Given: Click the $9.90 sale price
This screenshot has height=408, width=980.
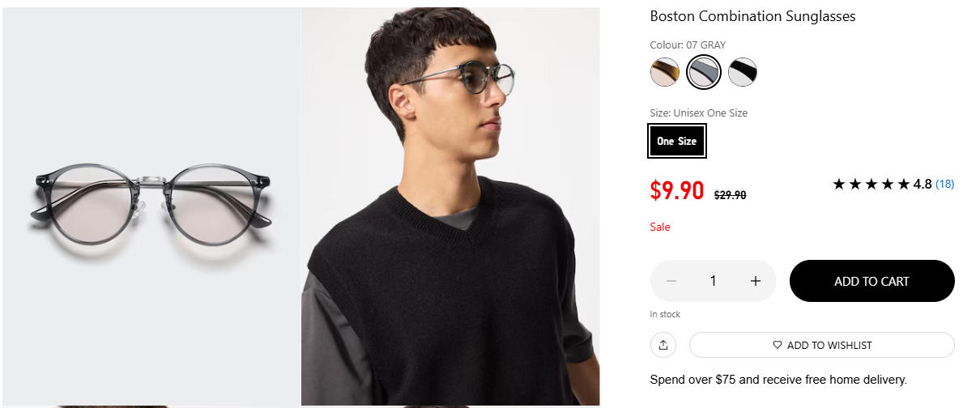Looking at the screenshot, I should (677, 190).
